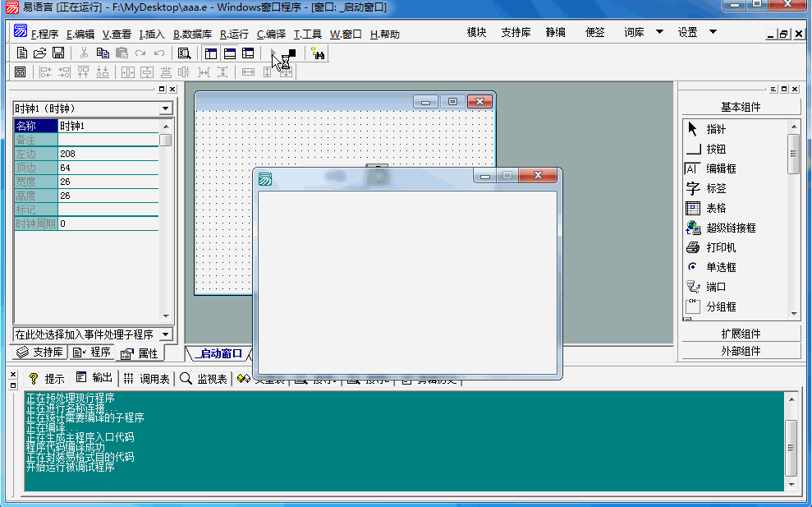Click the New file toolbar icon
The width and height of the screenshot is (812, 507).
click(x=22, y=53)
